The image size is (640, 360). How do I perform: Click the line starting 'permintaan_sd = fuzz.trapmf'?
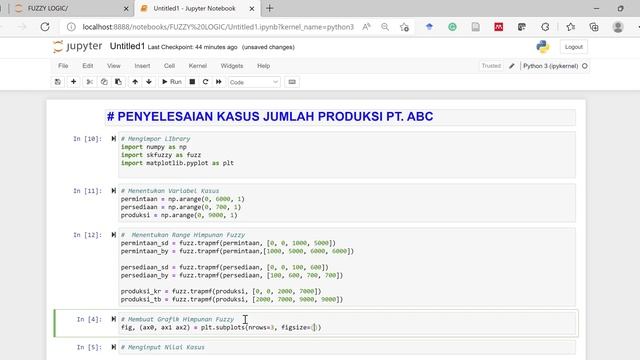(x=228, y=243)
